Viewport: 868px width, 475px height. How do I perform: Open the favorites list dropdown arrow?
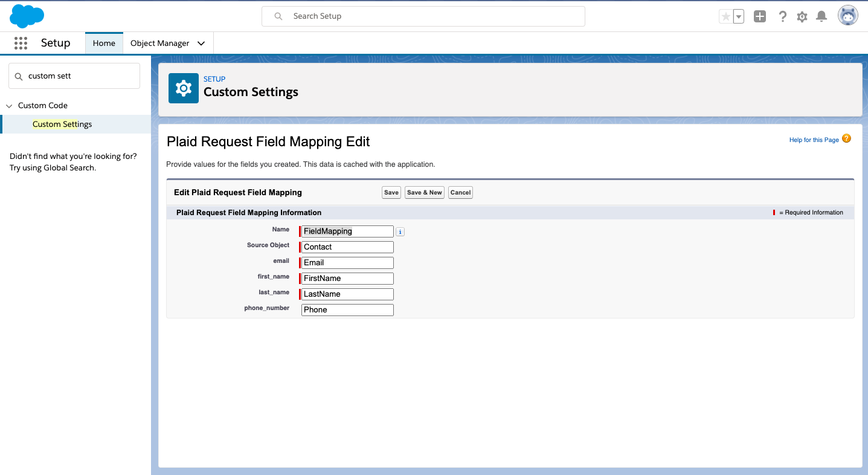[739, 17]
